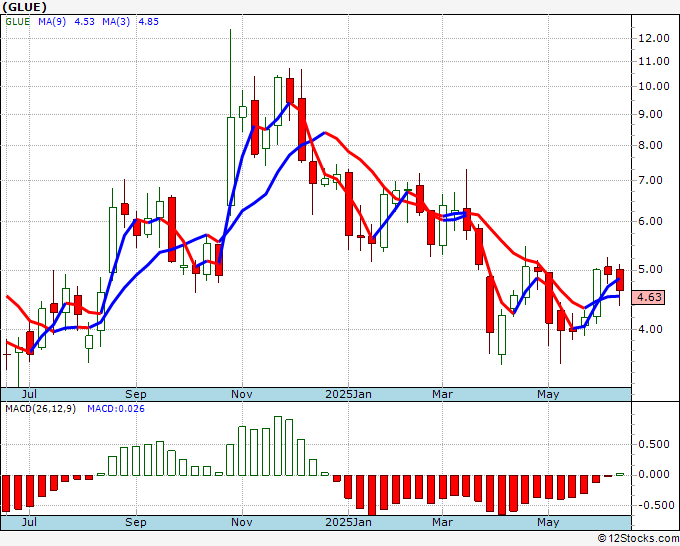
Task: Click the MACD(26,12,9) indicator label
Action: [40, 409]
